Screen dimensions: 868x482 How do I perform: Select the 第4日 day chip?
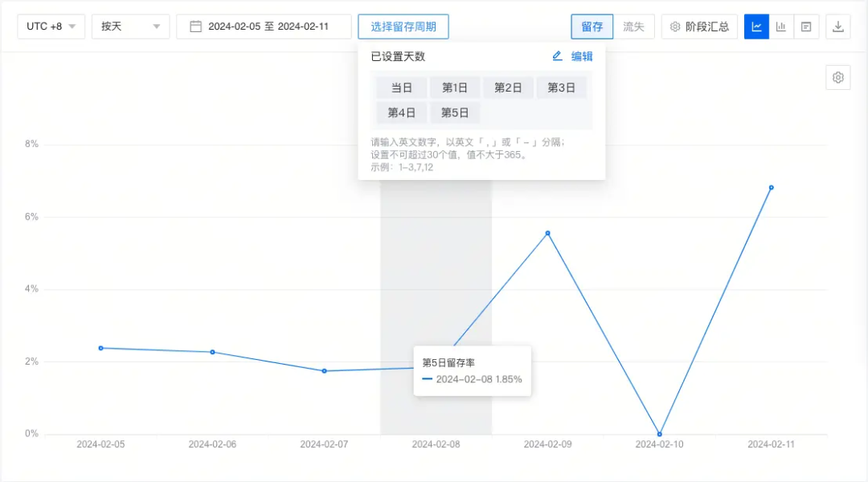[x=401, y=113]
